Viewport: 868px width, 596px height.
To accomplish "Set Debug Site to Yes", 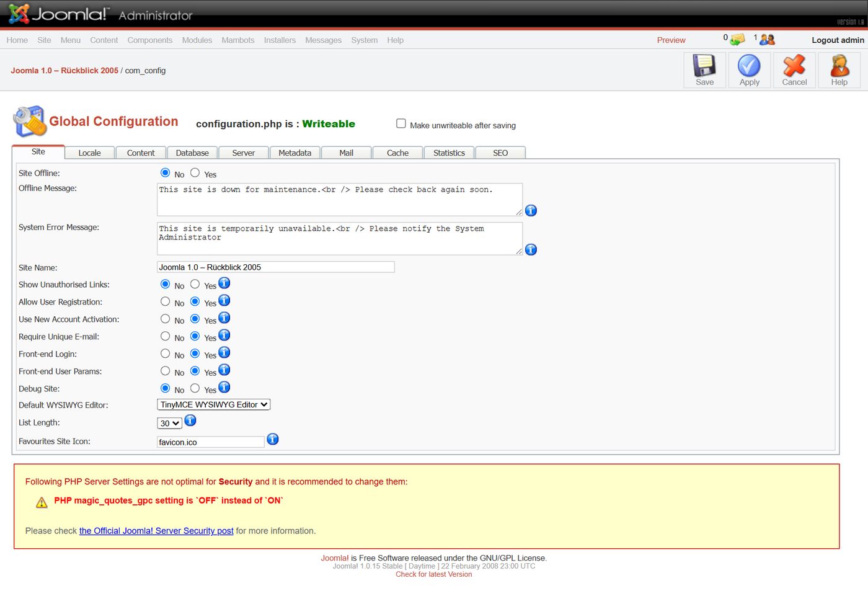I will 195,388.
